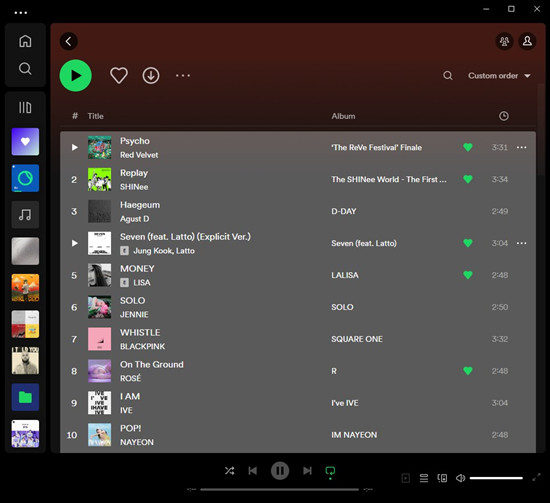Open BLACKPINK artist link
Image resolution: width=550 pixels, height=503 pixels.
[142, 346]
